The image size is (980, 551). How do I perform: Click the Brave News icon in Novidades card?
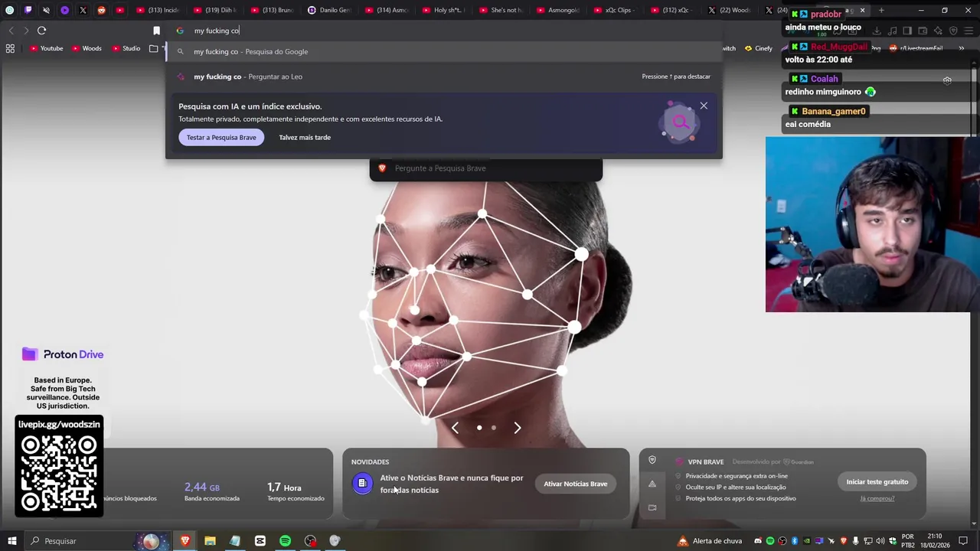click(362, 484)
